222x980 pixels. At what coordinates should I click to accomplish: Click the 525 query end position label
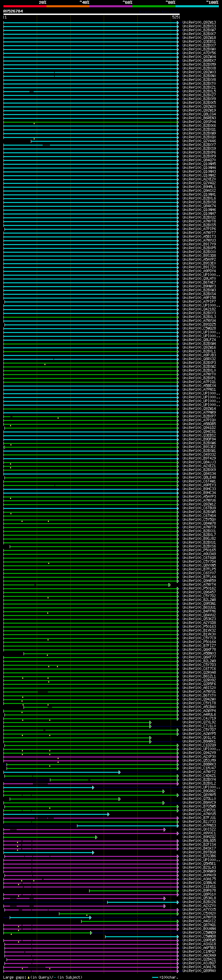pyautogui.click(x=175, y=17)
